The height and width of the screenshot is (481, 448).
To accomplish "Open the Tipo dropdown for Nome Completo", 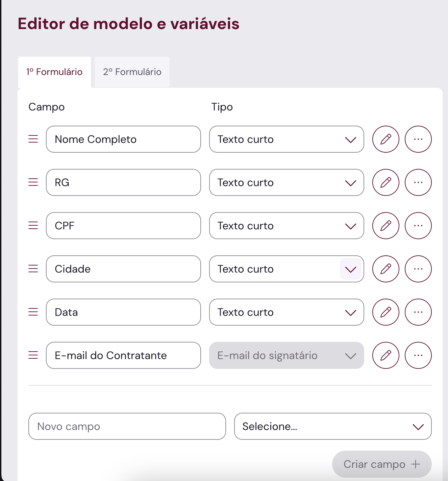I will click(x=351, y=139).
